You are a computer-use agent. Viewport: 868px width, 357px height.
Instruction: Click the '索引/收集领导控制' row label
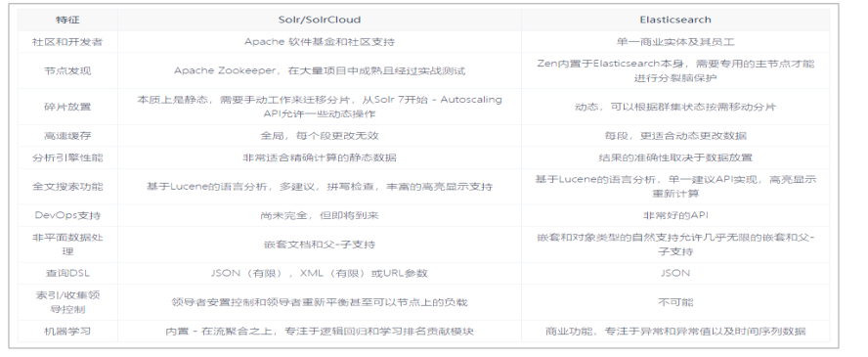pos(67,302)
